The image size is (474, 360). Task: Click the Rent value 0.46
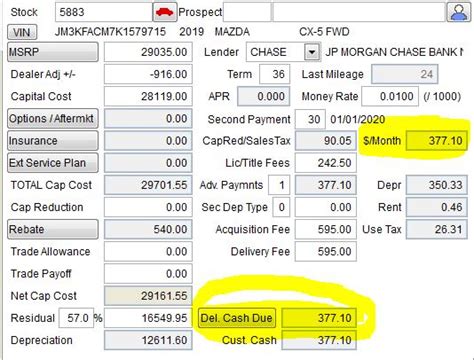click(x=437, y=207)
